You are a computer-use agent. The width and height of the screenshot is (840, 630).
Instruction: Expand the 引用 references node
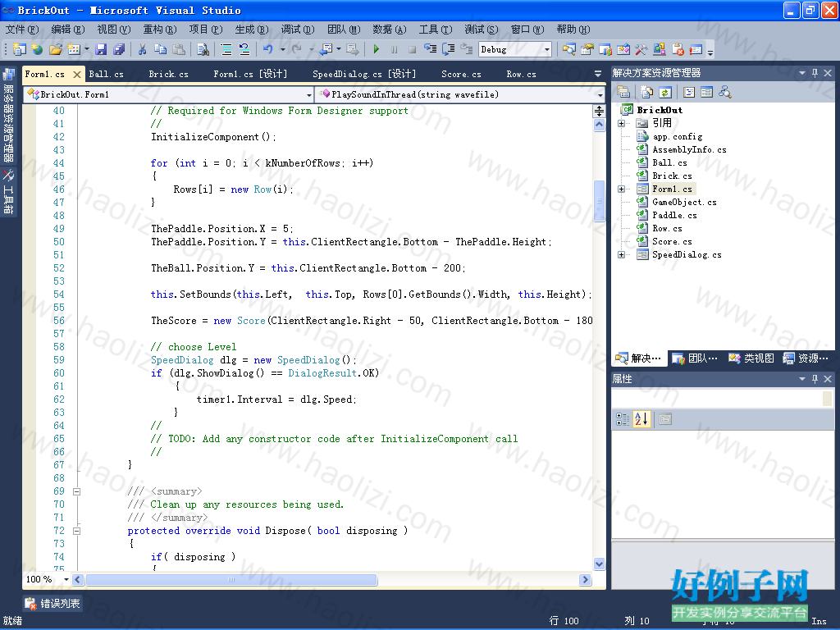point(622,123)
